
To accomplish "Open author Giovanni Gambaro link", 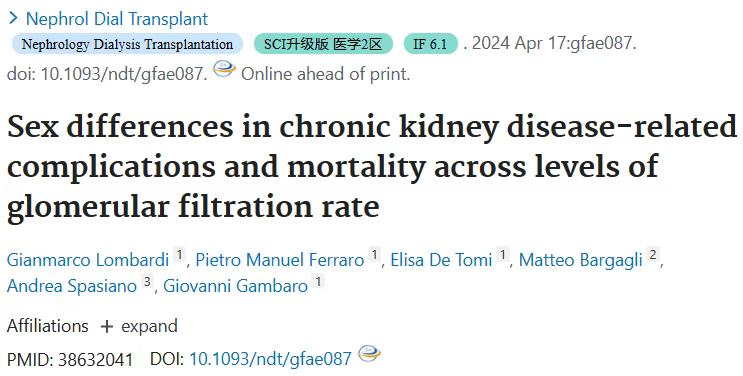I will (236, 285).
